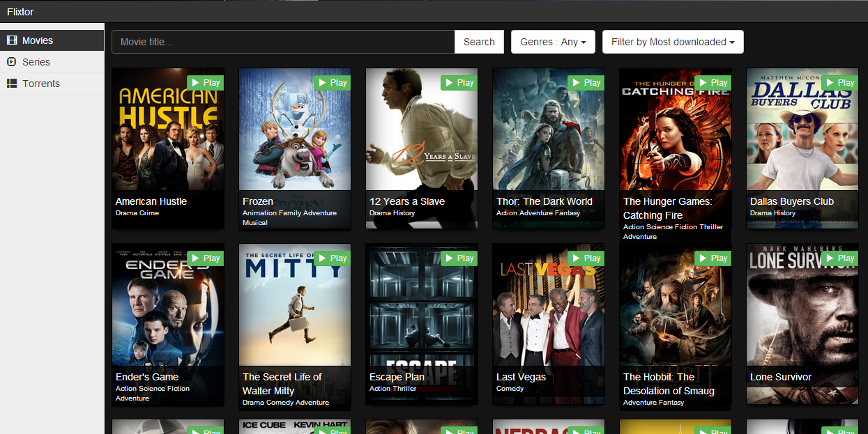Play Escape Plan

459,258
